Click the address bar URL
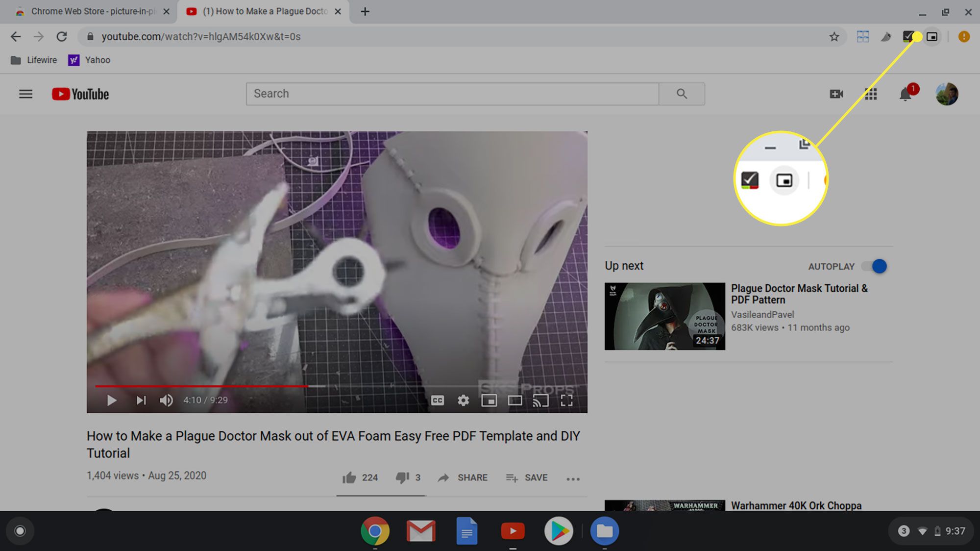Image resolution: width=980 pixels, height=551 pixels. 201,37
